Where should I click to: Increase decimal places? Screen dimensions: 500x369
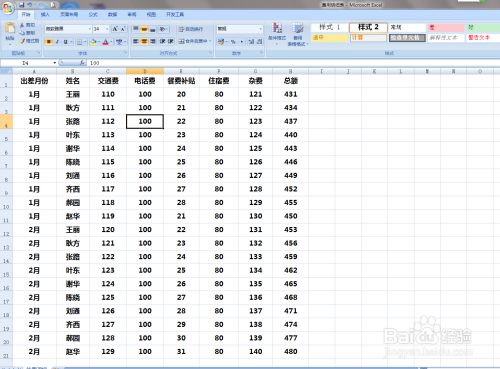pos(251,41)
